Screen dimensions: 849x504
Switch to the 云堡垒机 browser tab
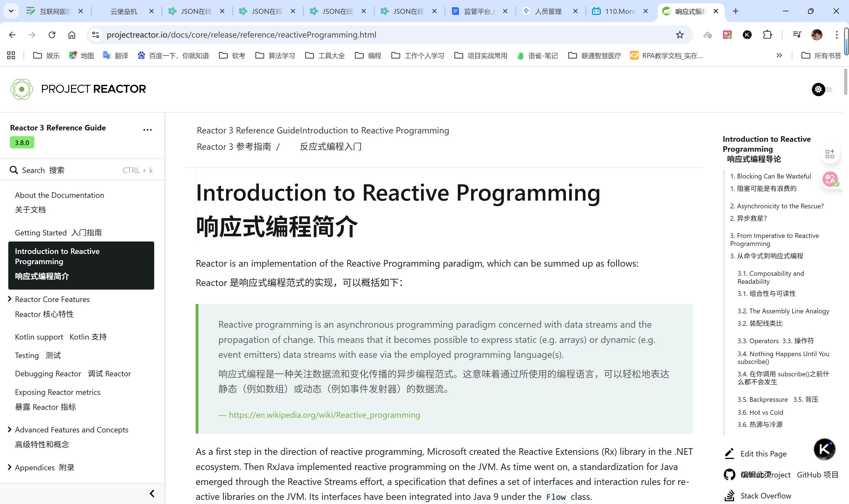click(x=124, y=11)
